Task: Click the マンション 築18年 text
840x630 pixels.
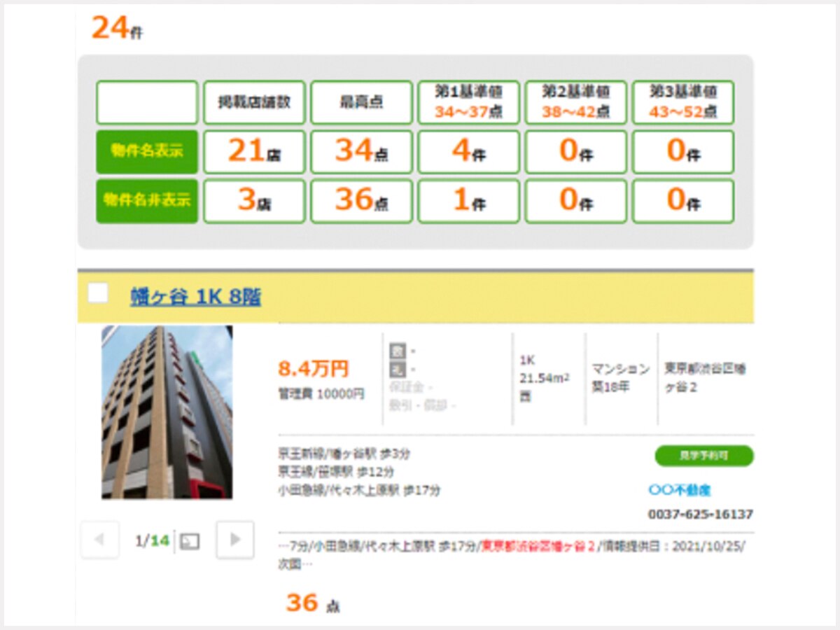Action: pos(621,377)
